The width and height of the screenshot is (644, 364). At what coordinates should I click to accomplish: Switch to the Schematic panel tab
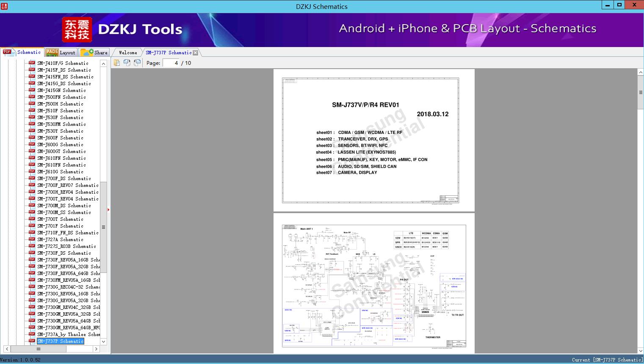click(22, 52)
